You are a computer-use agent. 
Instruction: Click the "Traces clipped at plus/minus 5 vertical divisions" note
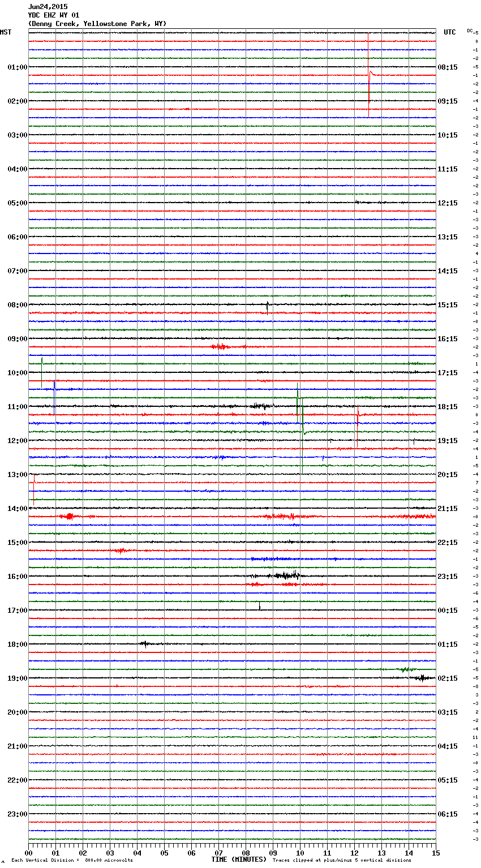tap(342, 860)
